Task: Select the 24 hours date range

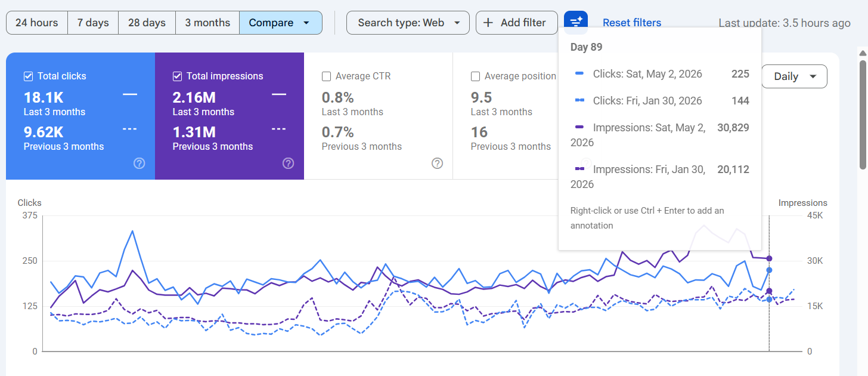Action: point(37,23)
